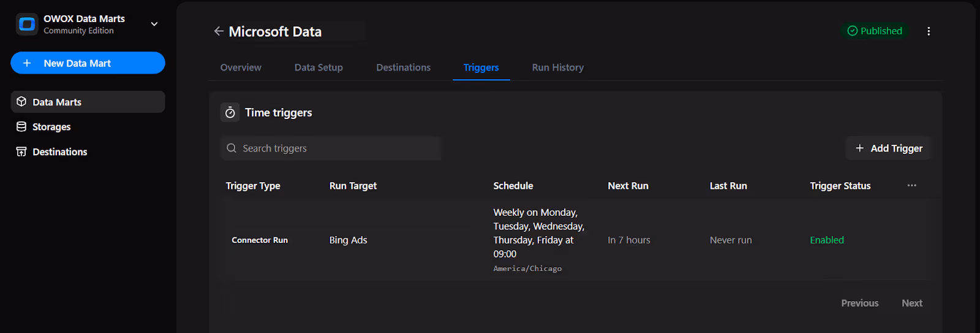The height and width of the screenshot is (333, 980).
Task: Click the Bing Ads run target cell
Action: click(349, 240)
